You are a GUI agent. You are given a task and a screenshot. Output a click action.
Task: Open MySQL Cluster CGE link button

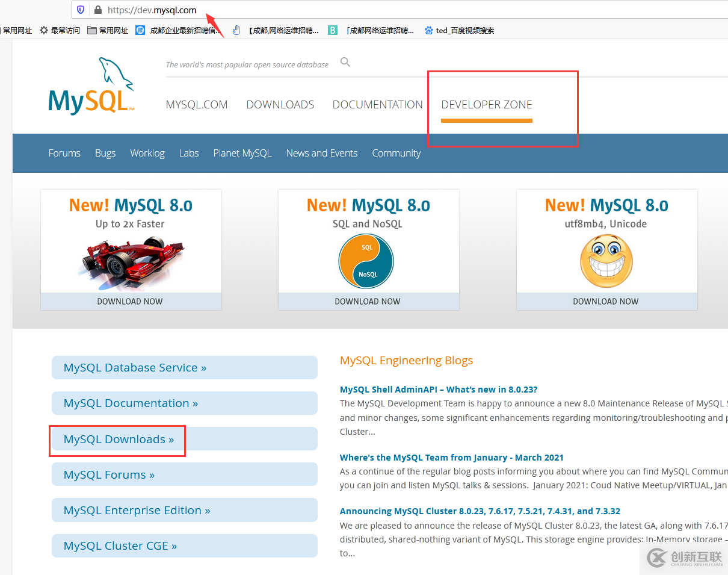(x=184, y=545)
